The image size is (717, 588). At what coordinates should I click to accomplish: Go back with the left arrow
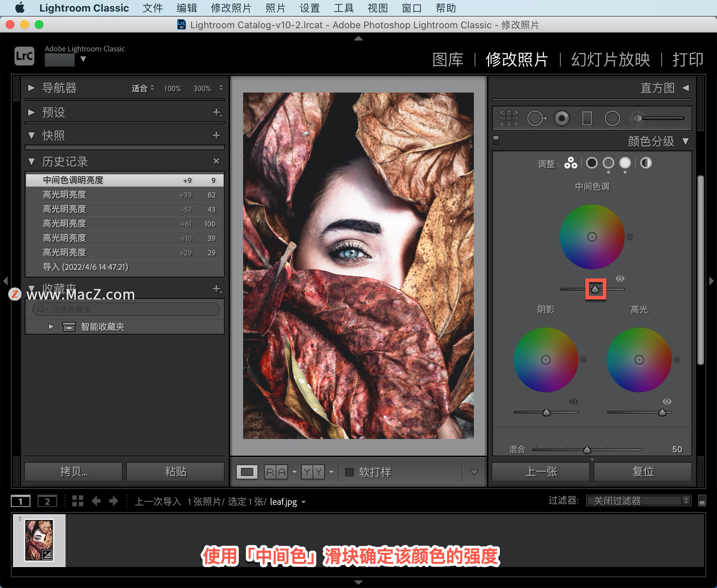coord(96,501)
